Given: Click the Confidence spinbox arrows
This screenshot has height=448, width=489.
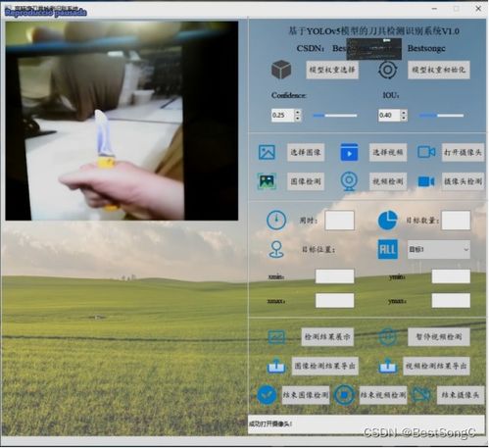Looking at the screenshot, I should click(297, 115).
